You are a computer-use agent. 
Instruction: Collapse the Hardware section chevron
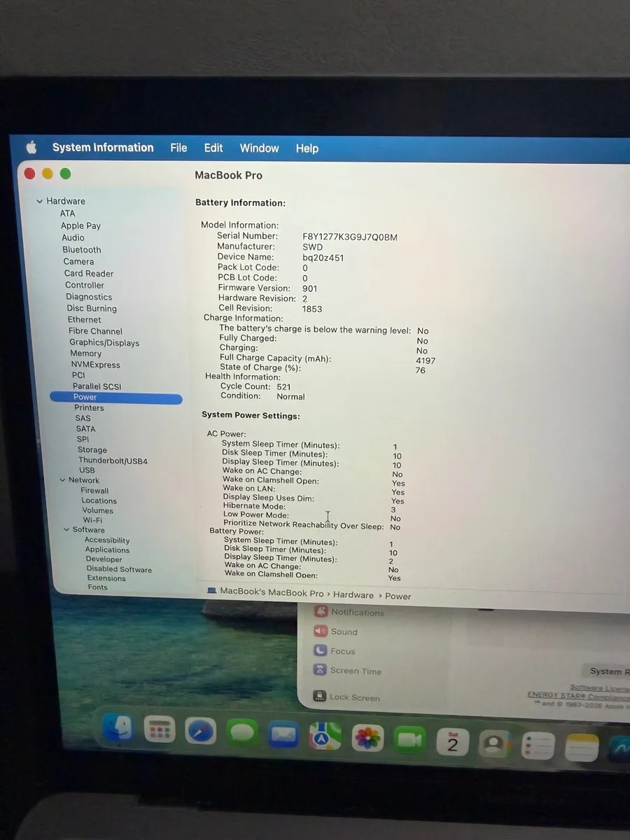coord(40,202)
